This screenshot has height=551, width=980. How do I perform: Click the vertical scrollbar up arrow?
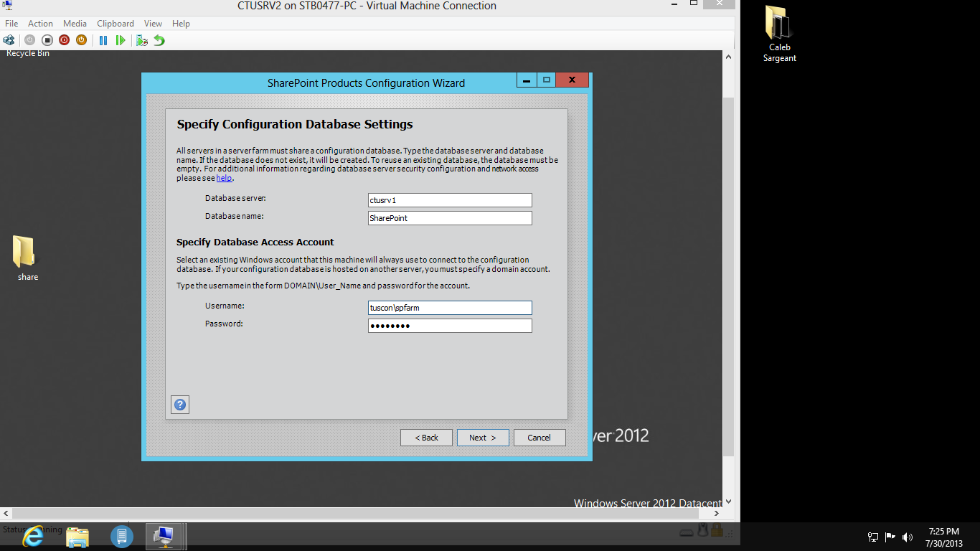coord(728,57)
